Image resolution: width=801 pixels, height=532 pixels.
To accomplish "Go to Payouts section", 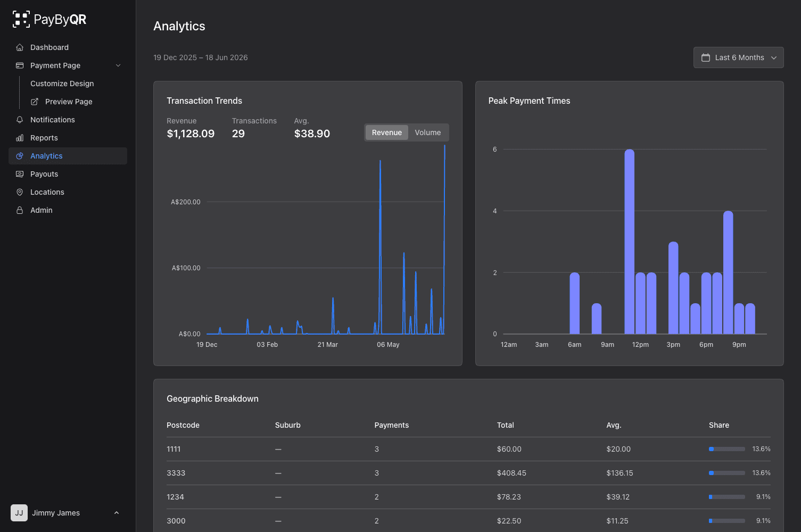I will point(68,174).
